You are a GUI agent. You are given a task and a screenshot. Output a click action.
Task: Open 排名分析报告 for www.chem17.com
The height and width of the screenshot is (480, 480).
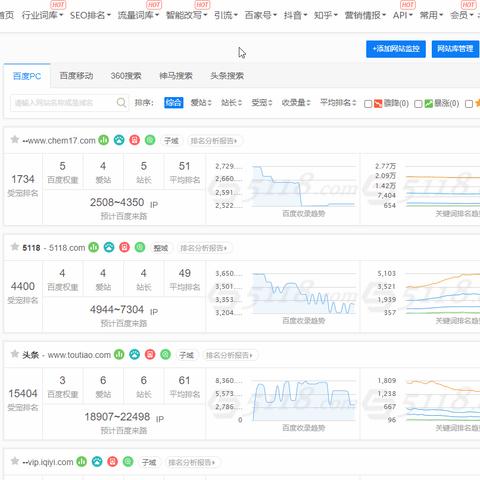[214, 141]
